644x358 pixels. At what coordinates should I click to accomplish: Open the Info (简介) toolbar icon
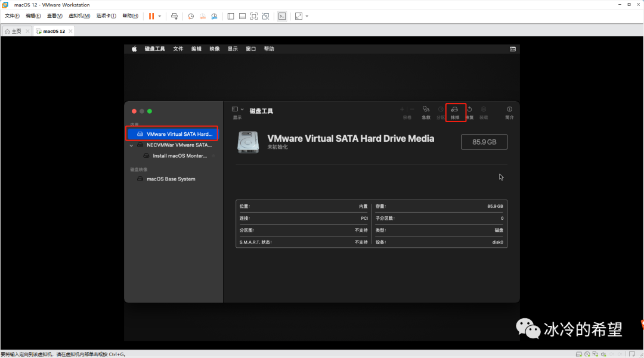click(x=509, y=110)
